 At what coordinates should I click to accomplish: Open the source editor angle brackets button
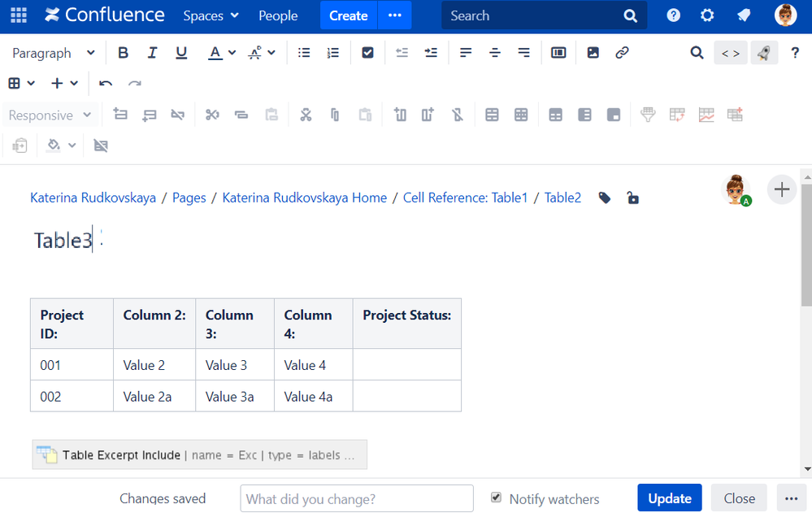tap(730, 53)
